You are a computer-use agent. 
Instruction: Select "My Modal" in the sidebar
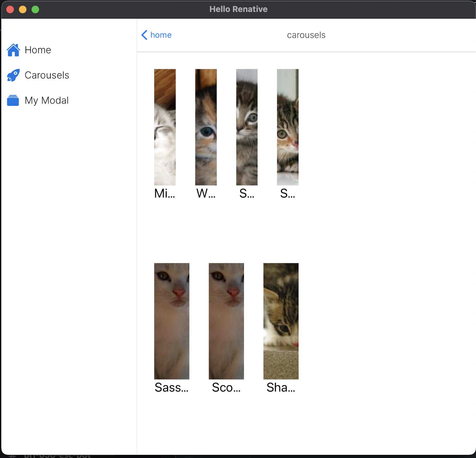(x=47, y=100)
